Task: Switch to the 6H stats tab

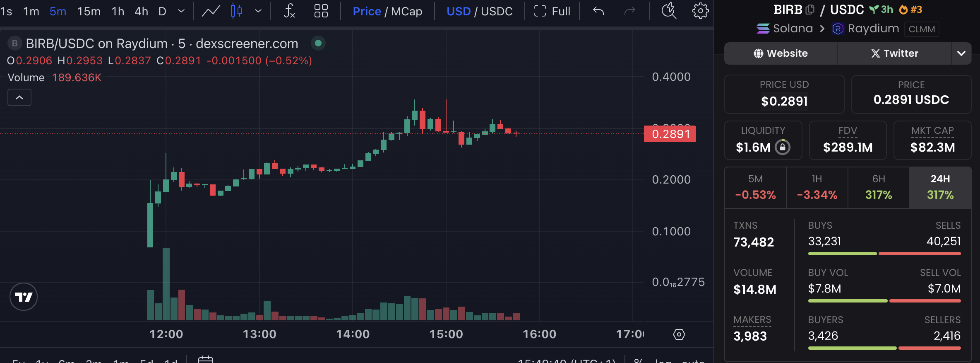Action: click(x=879, y=187)
